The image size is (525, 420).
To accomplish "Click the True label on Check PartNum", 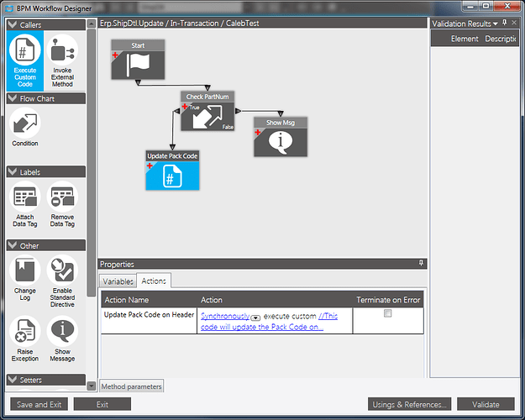I will [x=195, y=108].
